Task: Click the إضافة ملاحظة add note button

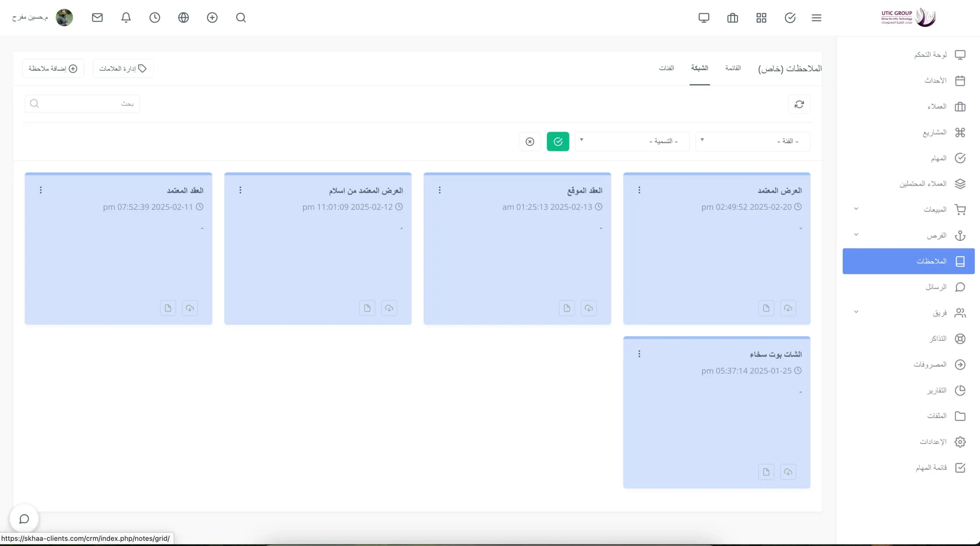Action: click(53, 68)
